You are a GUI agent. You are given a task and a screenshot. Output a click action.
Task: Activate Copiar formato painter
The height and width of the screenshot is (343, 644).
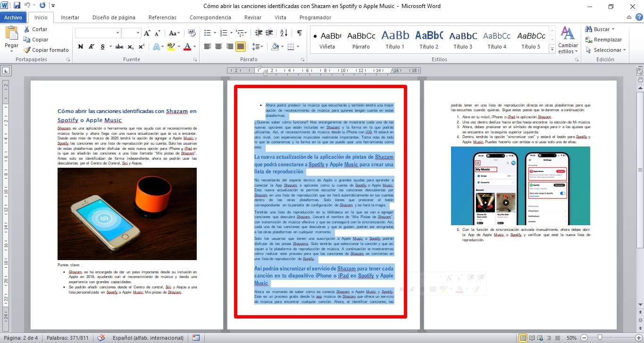pos(46,50)
